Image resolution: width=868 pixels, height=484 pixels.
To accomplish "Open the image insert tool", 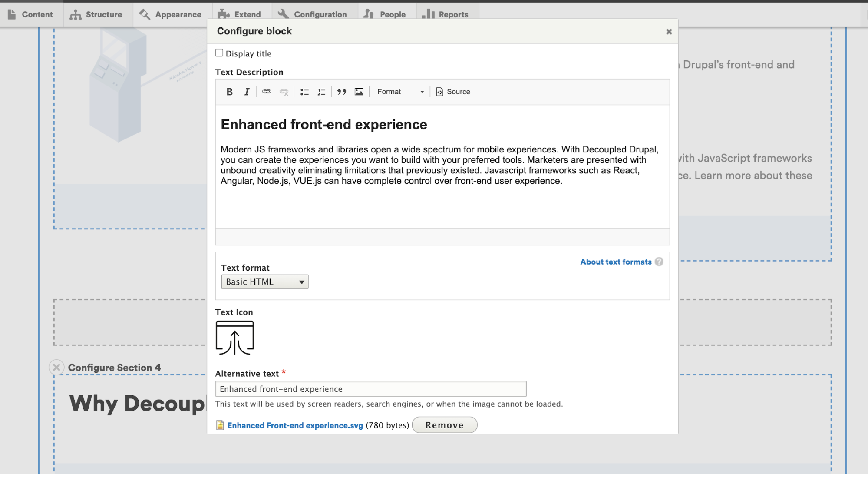I will click(359, 92).
